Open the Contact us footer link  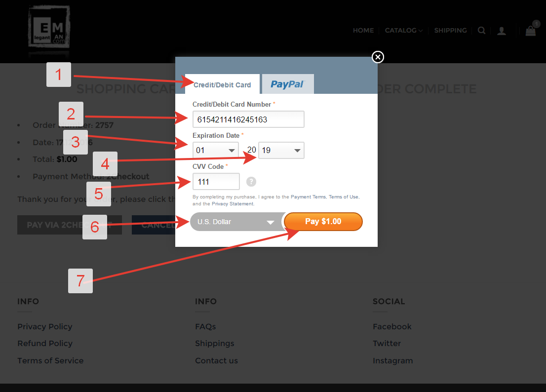(x=217, y=361)
